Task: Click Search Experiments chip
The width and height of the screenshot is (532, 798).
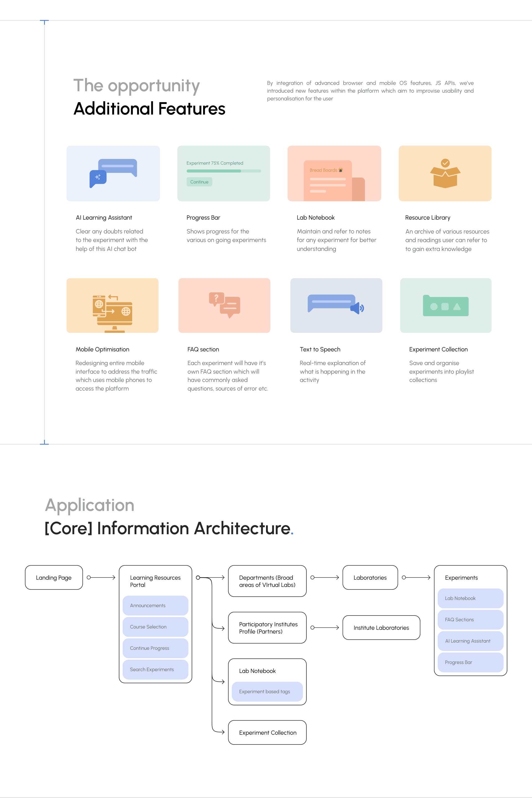Action: pos(155,670)
